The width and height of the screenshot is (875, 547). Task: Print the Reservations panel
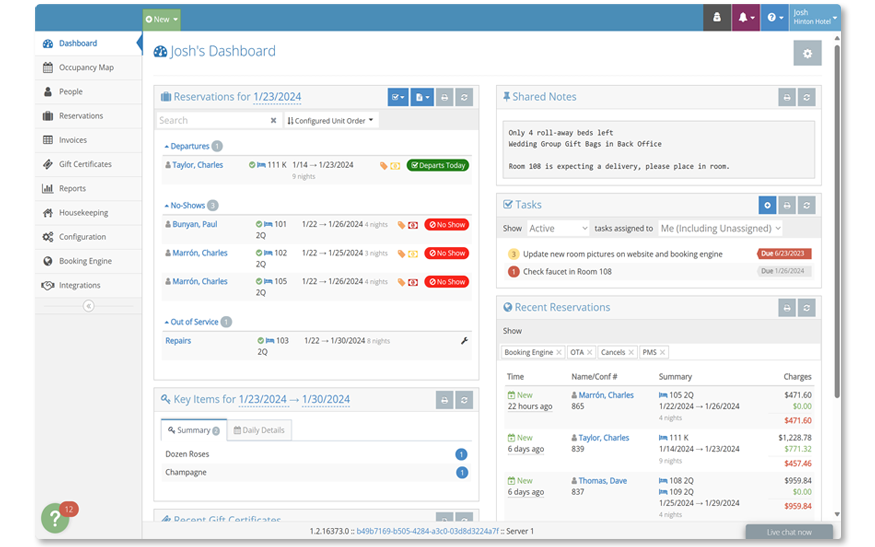[445, 97]
